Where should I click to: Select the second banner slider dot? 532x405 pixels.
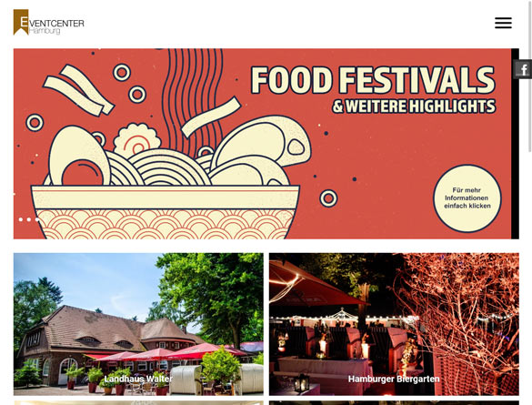(x=29, y=219)
